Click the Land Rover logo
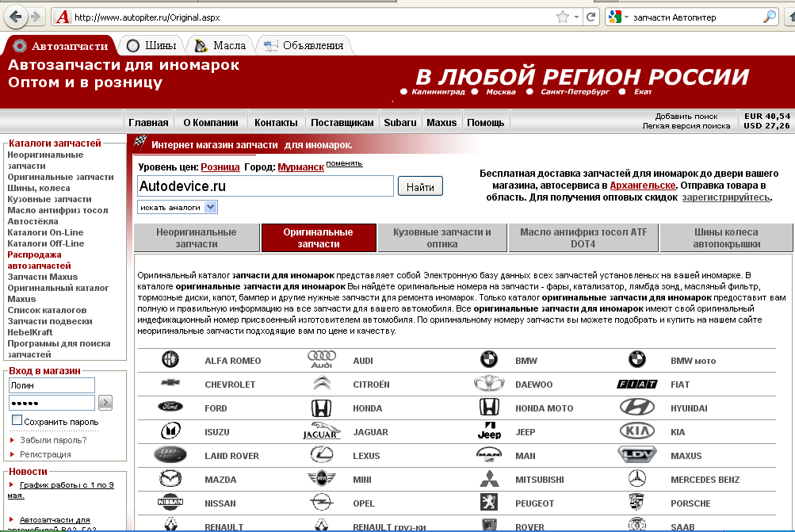 (170, 454)
